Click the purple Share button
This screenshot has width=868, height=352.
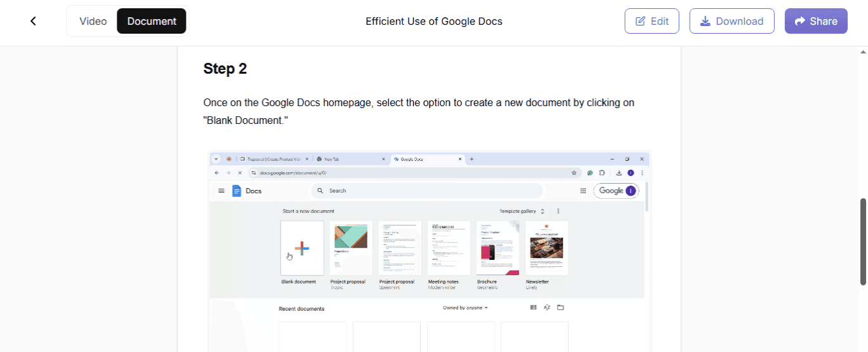[816, 21]
